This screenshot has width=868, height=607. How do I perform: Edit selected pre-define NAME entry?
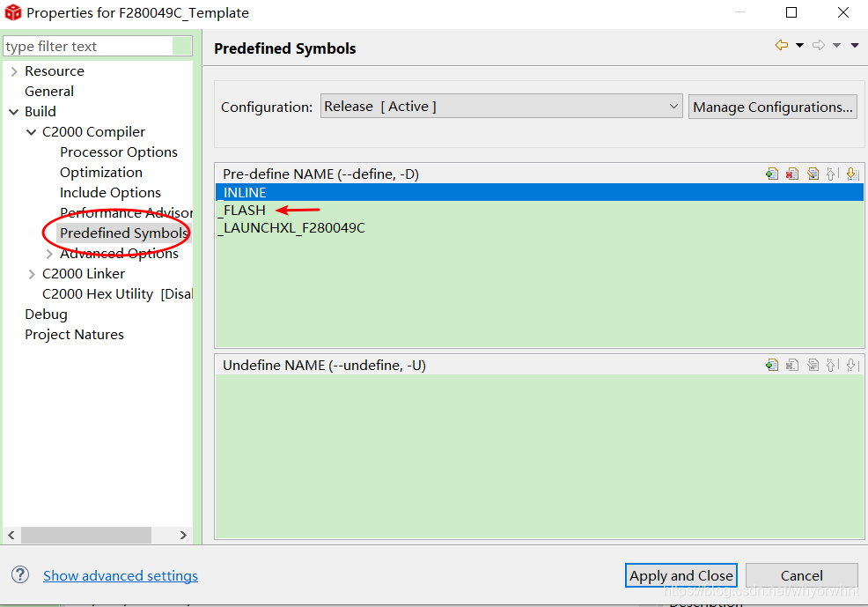[x=813, y=174]
